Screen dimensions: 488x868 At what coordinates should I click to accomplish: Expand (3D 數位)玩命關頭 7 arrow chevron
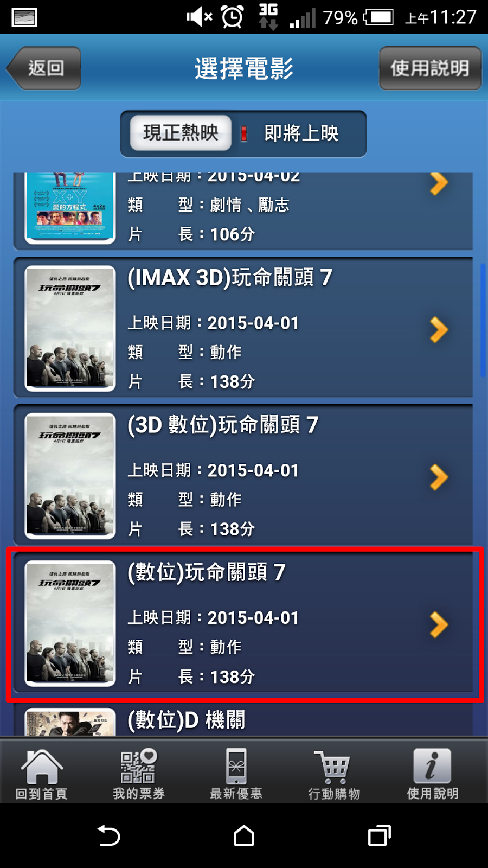point(439,477)
